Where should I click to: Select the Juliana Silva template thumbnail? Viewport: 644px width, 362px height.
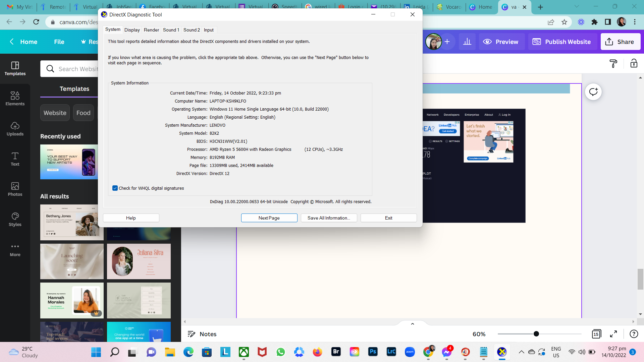(139, 261)
